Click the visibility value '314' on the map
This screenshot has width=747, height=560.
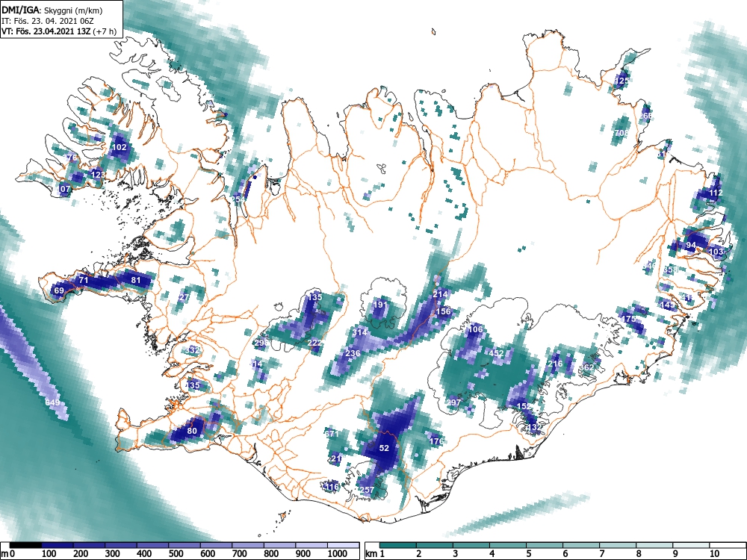[360, 332]
